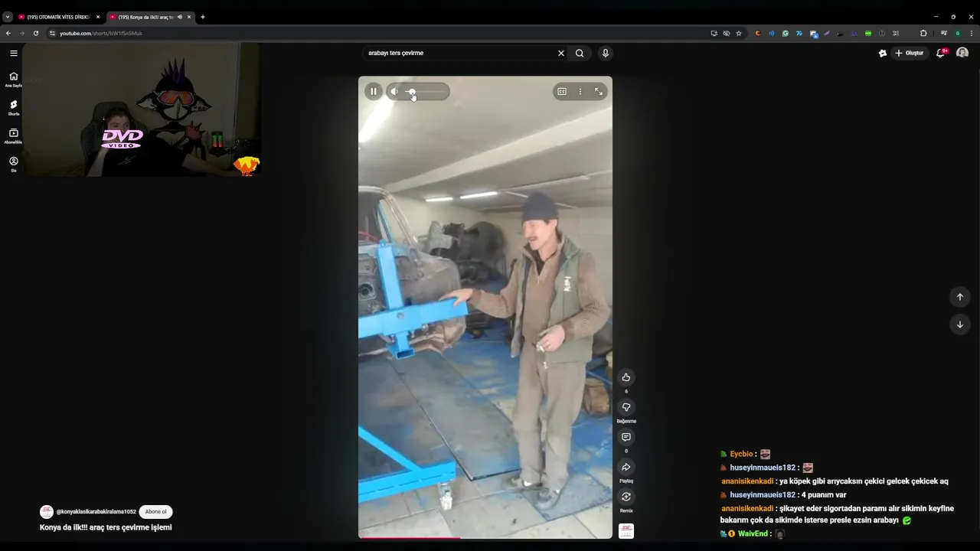Click the crossed-out eye icon in address bar
This screenshot has height=551, width=980.
pyautogui.click(x=727, y=33)
